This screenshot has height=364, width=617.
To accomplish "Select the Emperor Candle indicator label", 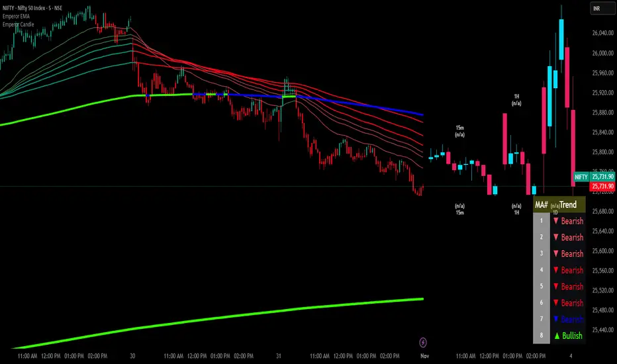I will (x=18, y=24).
